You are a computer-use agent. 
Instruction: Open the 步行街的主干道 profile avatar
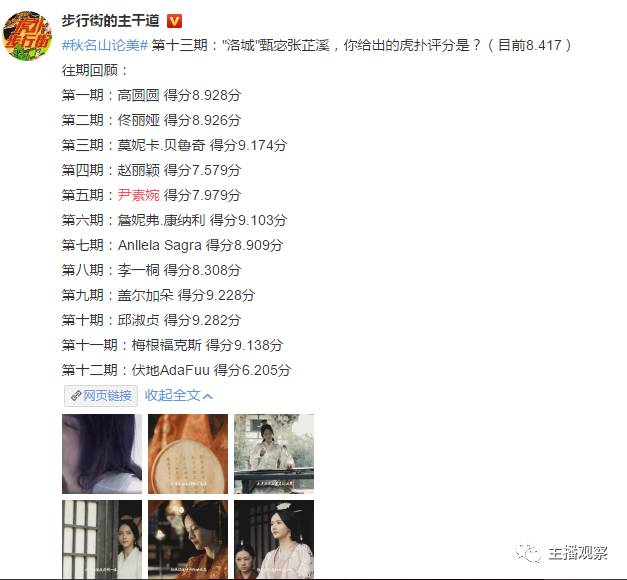coord(27,35)
